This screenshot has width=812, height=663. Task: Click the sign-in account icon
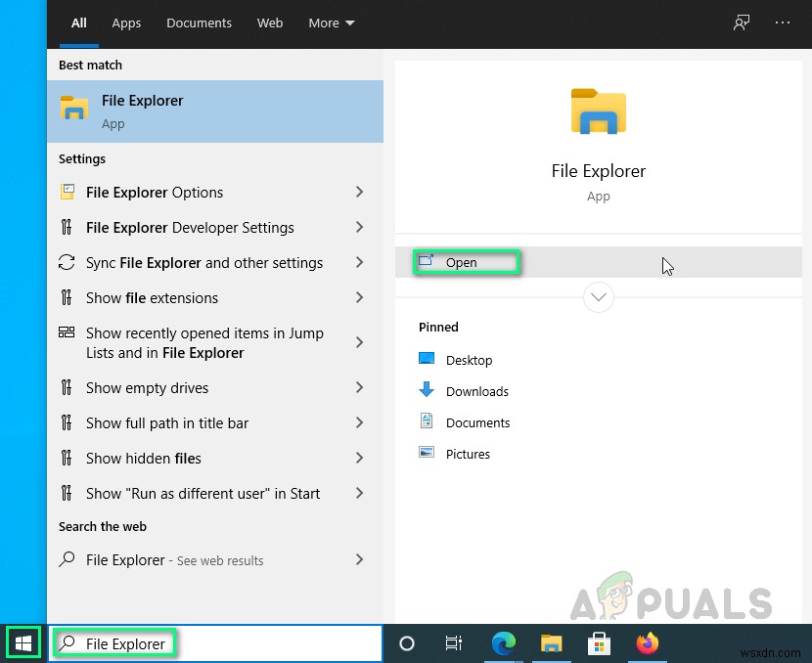(742, 22)
